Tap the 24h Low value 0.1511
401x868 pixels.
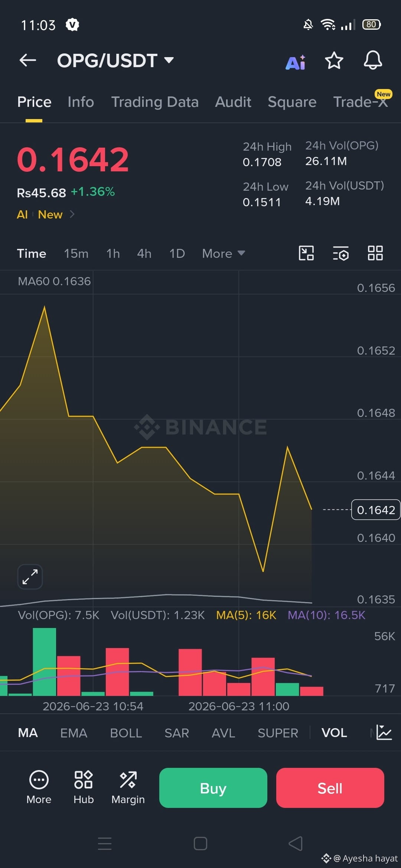(262, 202)
